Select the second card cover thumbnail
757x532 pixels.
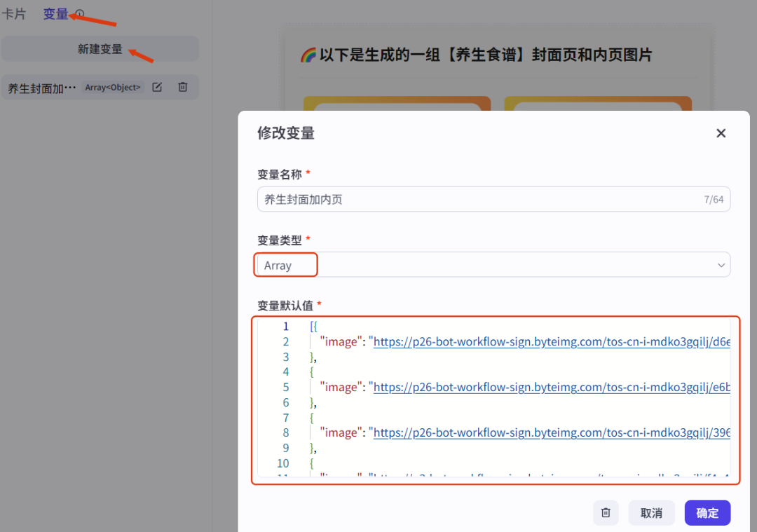(x=598, y=103)
